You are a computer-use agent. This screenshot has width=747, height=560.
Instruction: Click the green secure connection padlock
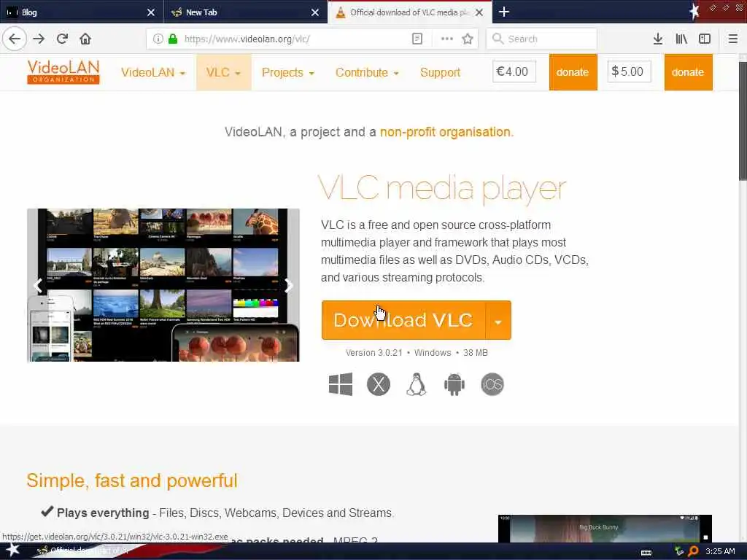[173, 39]
